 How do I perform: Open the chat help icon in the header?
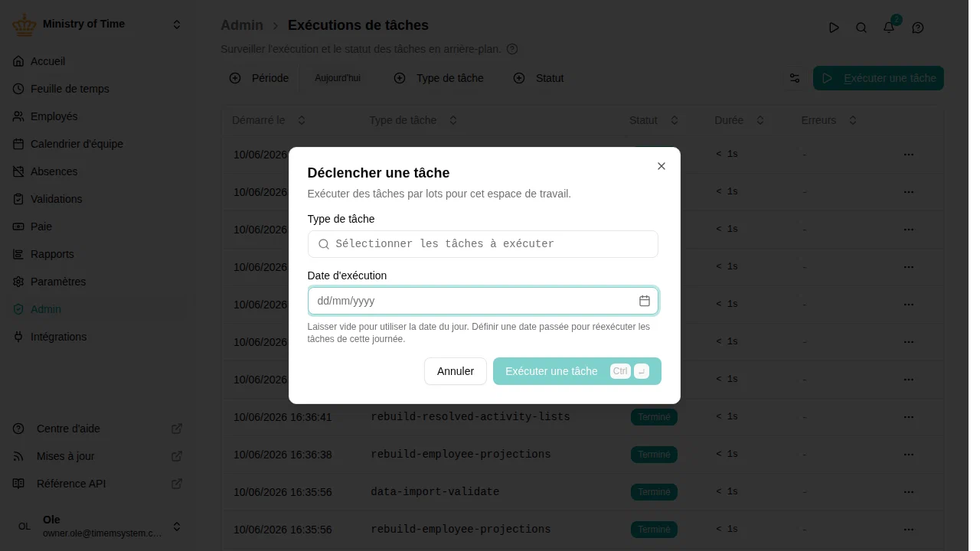(918, 28)
